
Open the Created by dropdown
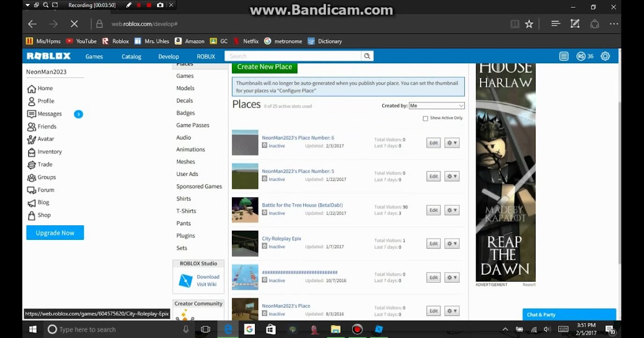point(436,106)
